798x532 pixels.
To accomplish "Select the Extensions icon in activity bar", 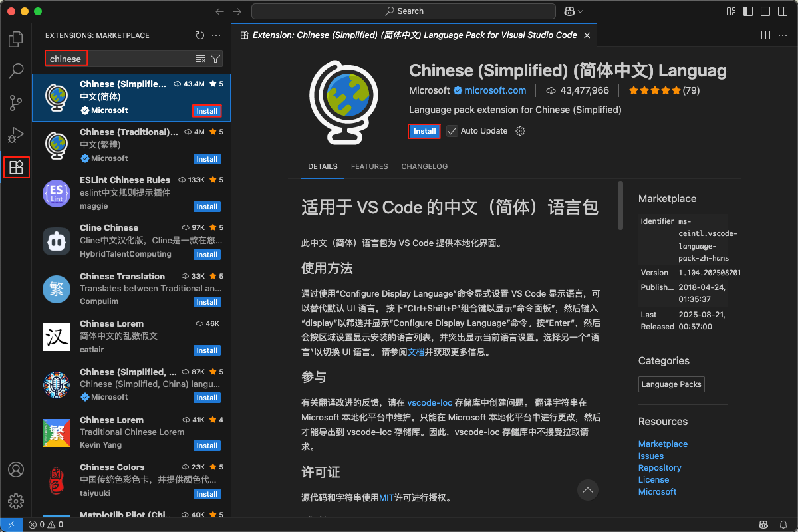I will coord(16,167).
